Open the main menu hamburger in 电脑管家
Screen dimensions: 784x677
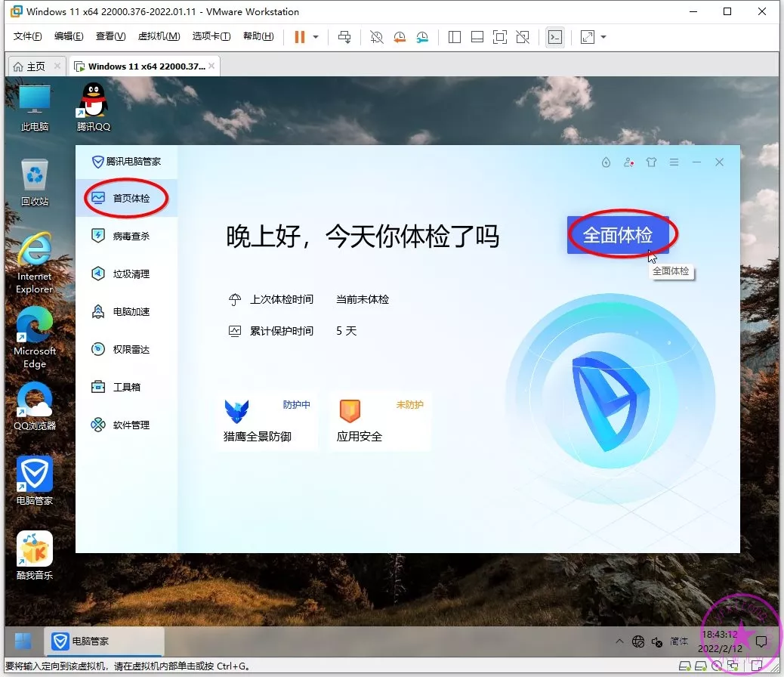tap(674, 162)
